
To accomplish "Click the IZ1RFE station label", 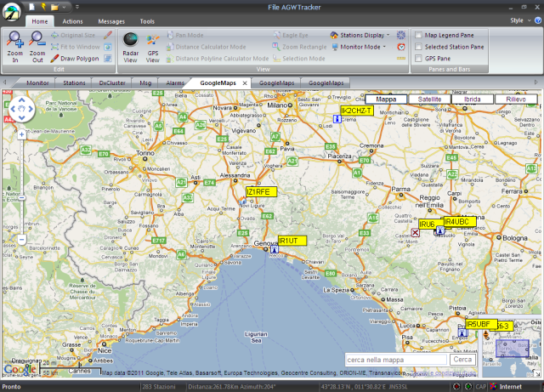I will [261, 192].
